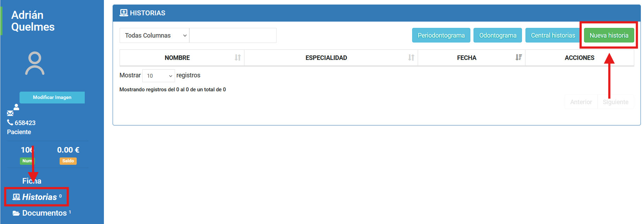Sort table by the FECHA sort icon
Viewport: 644px width, 224px height.
pyautogui.click(x=518, y=57)
